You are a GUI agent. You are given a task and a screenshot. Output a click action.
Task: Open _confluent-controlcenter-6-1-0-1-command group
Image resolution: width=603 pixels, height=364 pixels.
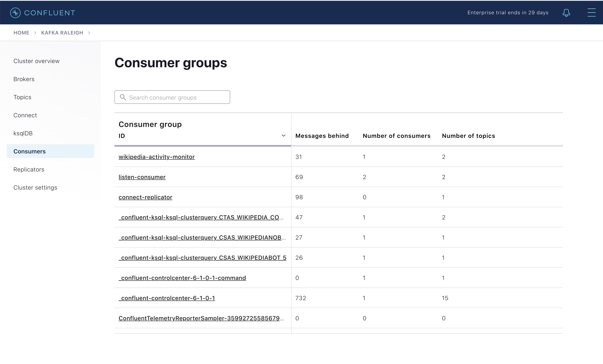tap(182, 278)
